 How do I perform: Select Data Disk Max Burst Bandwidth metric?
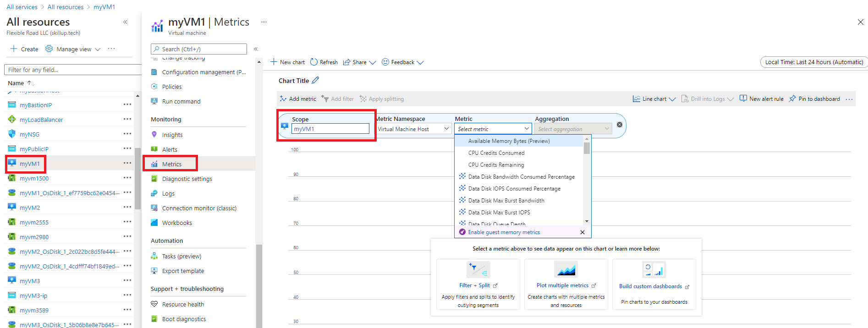(x=519, y=201)
